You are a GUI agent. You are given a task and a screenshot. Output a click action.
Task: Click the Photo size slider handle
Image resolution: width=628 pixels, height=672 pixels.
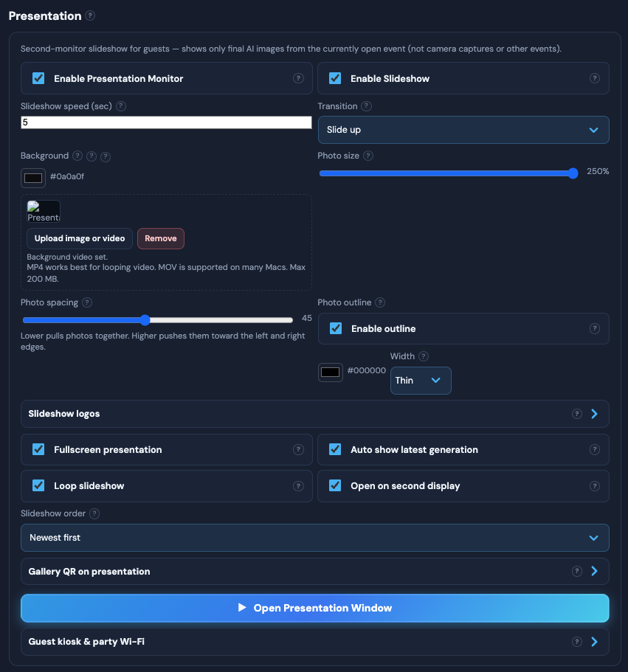coord(573,173)
